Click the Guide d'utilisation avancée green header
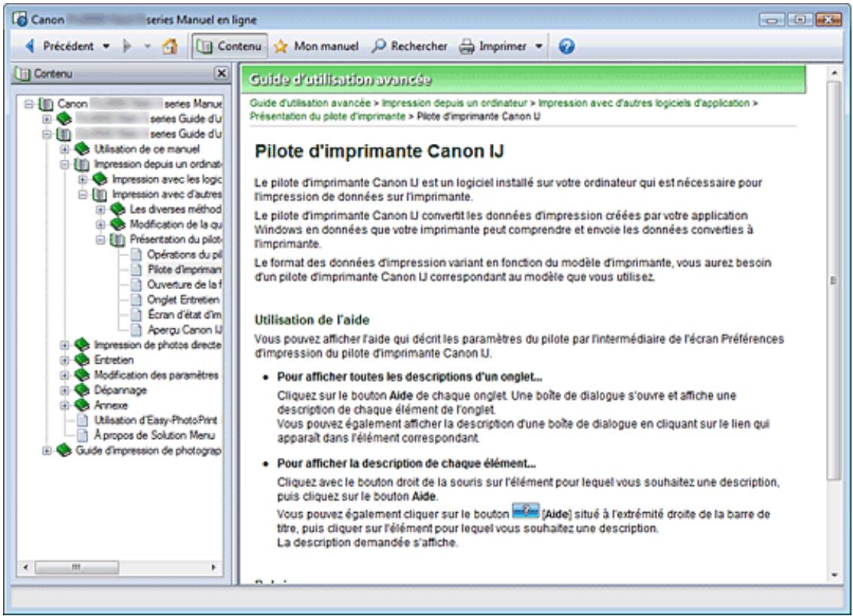The height and width of the screenshot is (616, 853). (x=524, y=79)
